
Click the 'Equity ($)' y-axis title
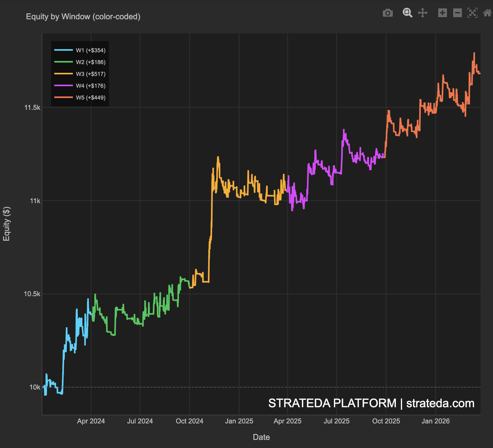click(7, 224)
